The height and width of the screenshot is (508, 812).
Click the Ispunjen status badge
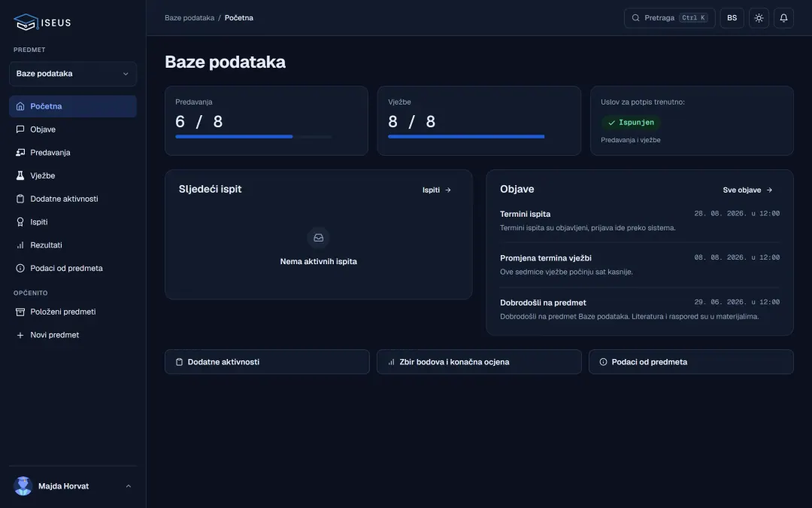631,123
